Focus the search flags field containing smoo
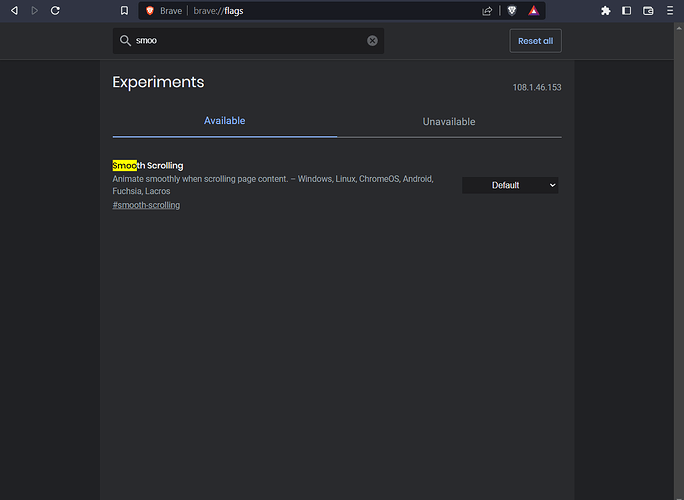Image resolution: width=684 pixels, height=500 pixels. pos(248,41)
